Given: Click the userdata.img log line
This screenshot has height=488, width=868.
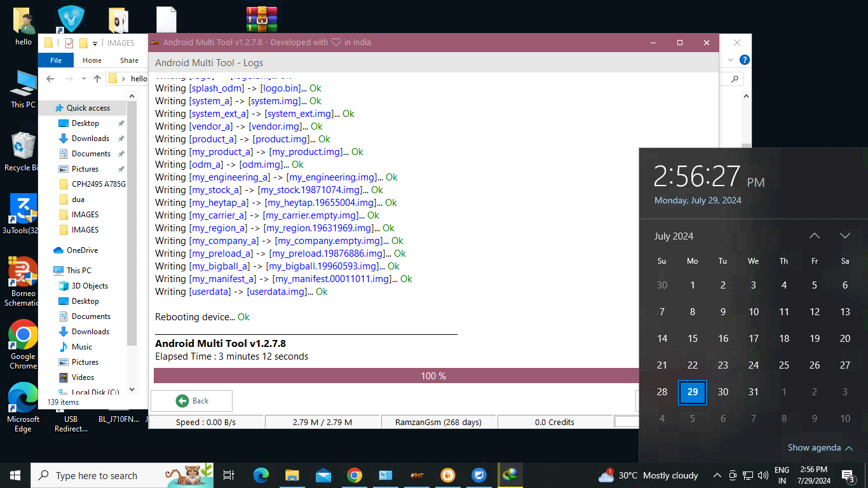Looking at the screenshot, I should click(241, 292).
